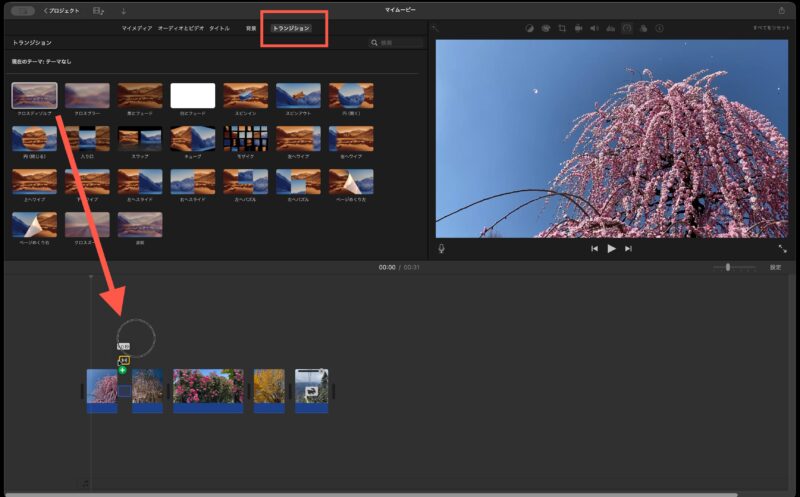Open the clip speed speedometer icon

pyautogui.click(x=627, y=28)
